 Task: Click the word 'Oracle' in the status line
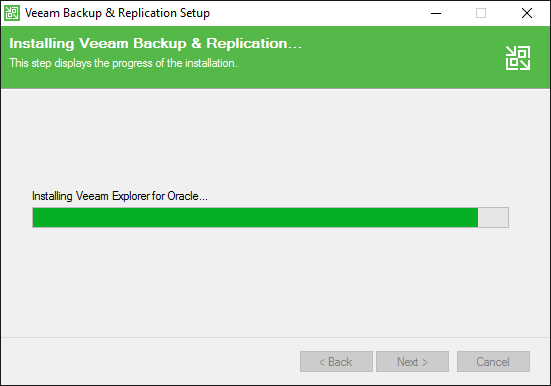click(183, 196)
